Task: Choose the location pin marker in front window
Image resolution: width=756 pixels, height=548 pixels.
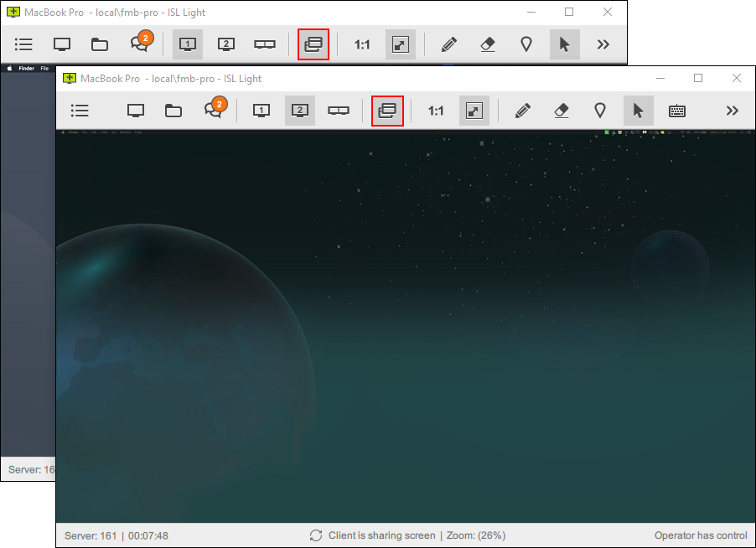Action: (600, 111)
